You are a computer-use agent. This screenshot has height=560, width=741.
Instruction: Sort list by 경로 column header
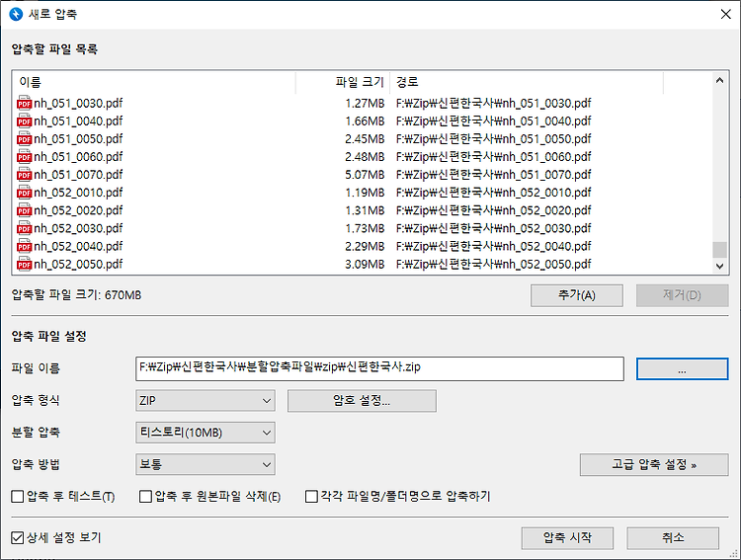point(527,82)
